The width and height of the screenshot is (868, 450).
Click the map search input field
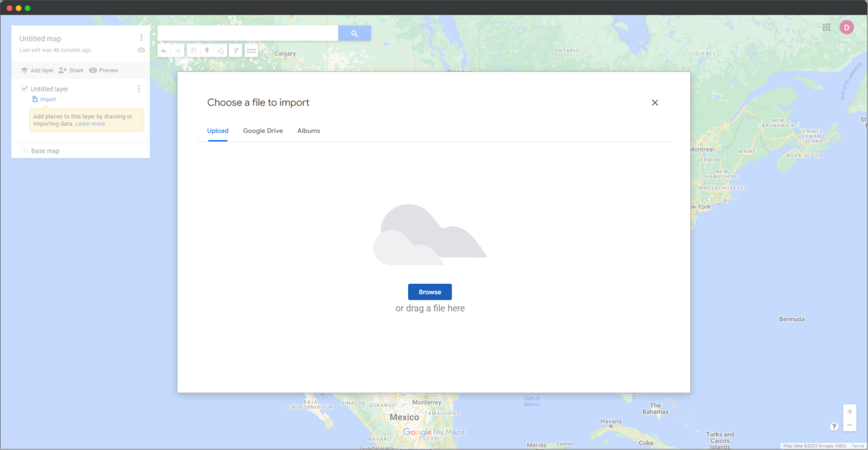[248, 33]
